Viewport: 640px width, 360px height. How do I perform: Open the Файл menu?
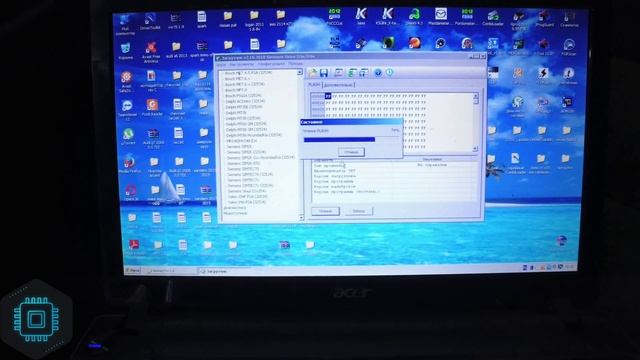221,64
